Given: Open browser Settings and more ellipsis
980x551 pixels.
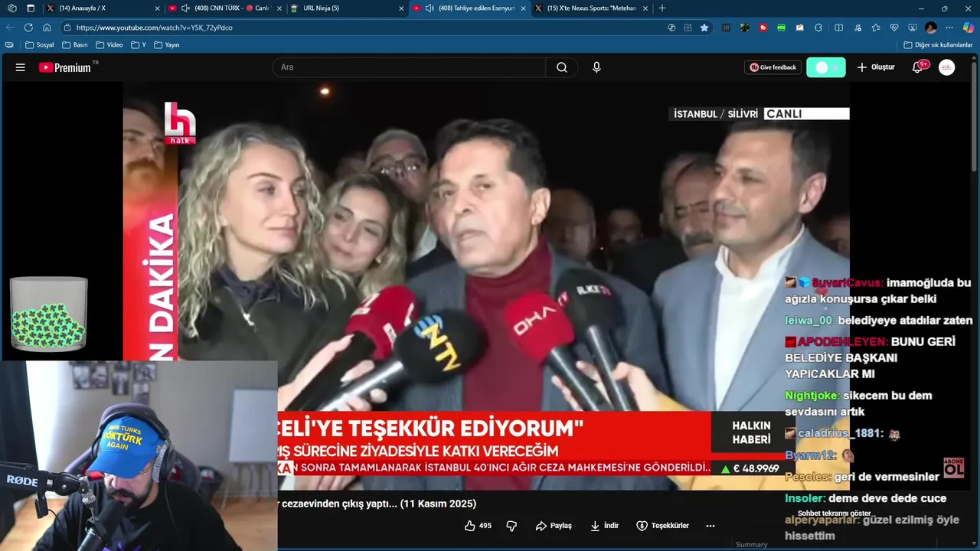Looking at the screenshot, I should click(x=949, y=28).
